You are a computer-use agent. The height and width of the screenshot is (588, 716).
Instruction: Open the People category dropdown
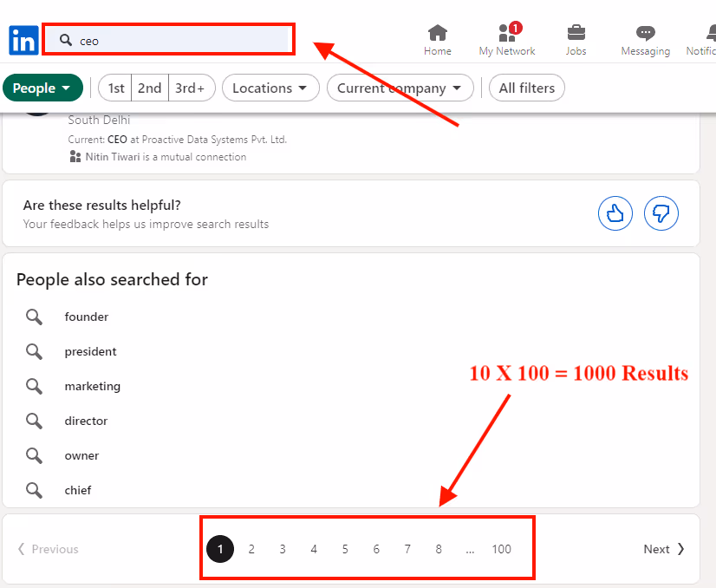[42, 88]
